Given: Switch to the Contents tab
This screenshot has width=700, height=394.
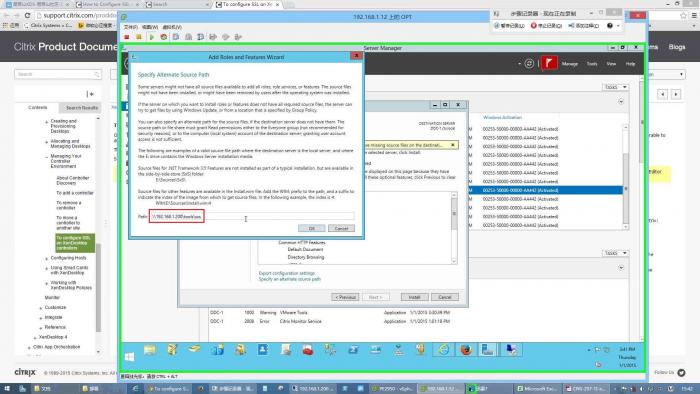Looking at the screenshot, I should coord(38,108).
